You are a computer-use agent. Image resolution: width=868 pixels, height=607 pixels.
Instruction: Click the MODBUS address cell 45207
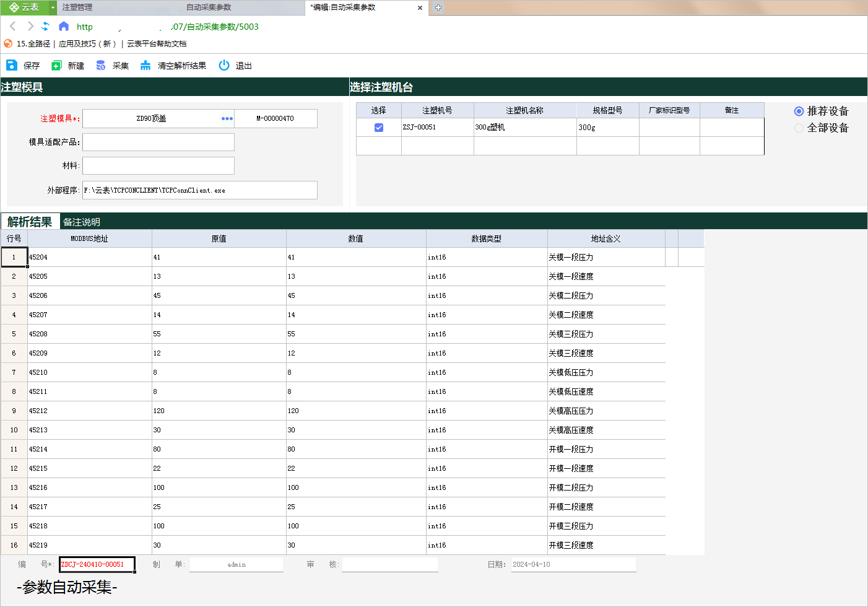pos(89,315)
